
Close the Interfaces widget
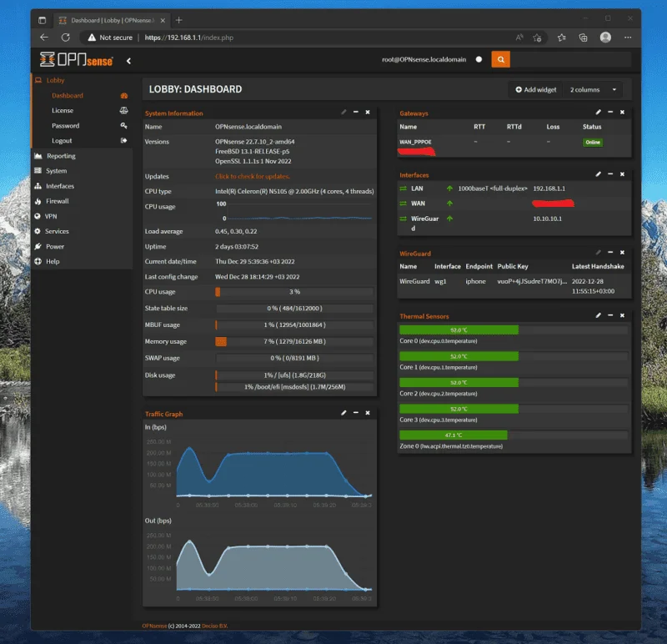[x=622, y=174]
